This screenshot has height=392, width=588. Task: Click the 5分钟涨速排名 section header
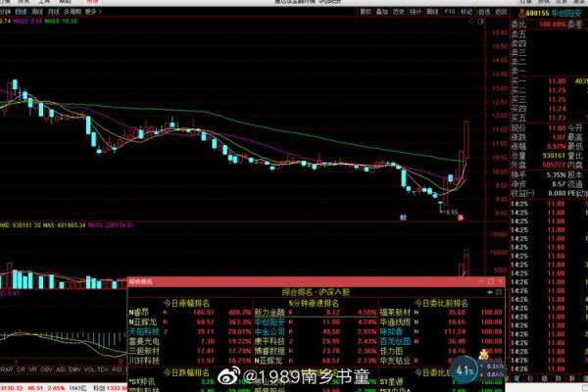315,303
